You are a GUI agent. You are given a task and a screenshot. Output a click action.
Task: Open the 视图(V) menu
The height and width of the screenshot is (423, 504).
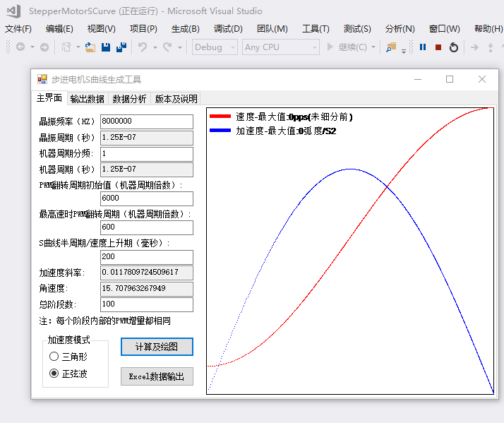(101, 29)
